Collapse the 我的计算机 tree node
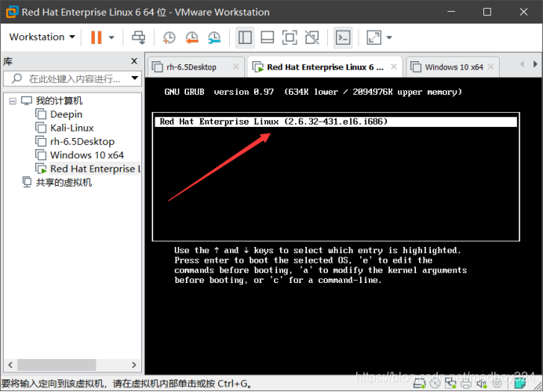Viewport: 543px width, 392px height. click(13, 101)
